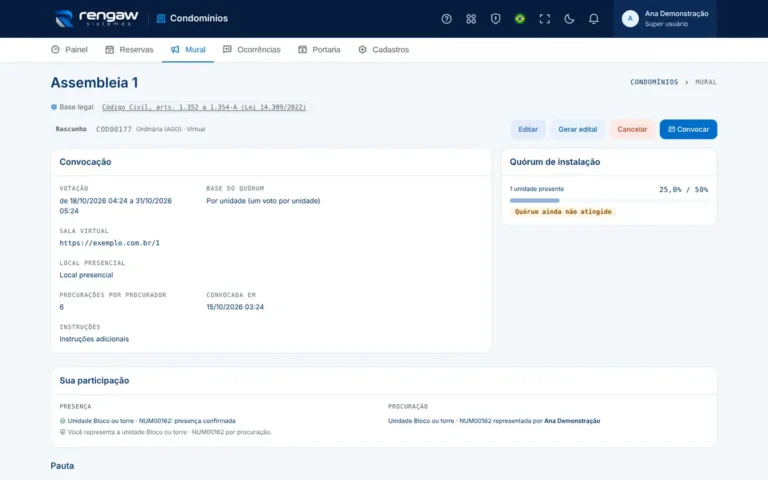Click 'Instruções adicionais' text
This screenshot has height=480, width=768.
coord(94,339)
